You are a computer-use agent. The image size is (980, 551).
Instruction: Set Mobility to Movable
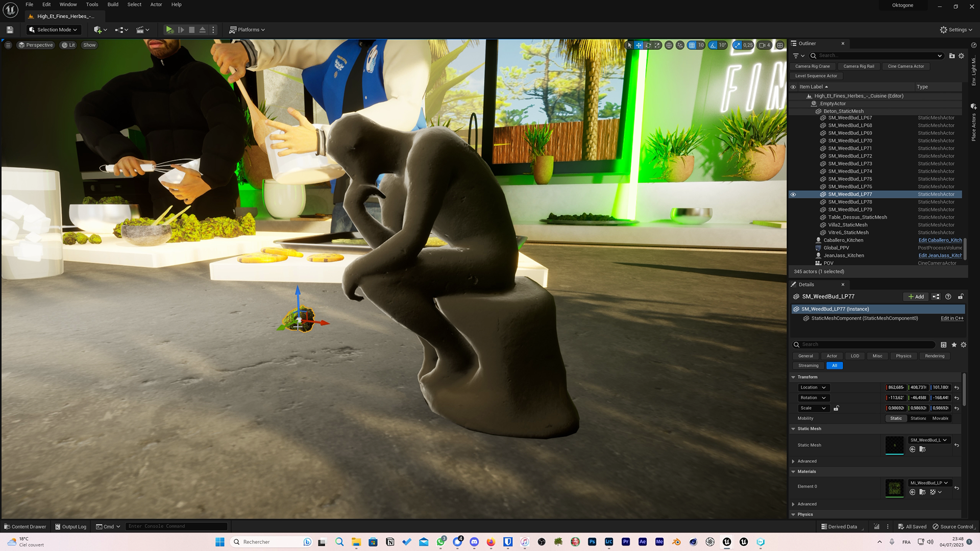[940, 418]
